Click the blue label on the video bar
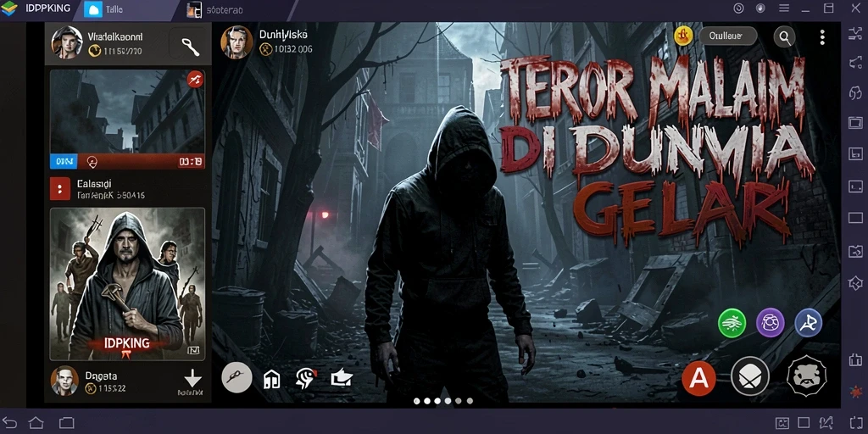The width and height of the screenshot is (868, 434). [x=64, y=162]
